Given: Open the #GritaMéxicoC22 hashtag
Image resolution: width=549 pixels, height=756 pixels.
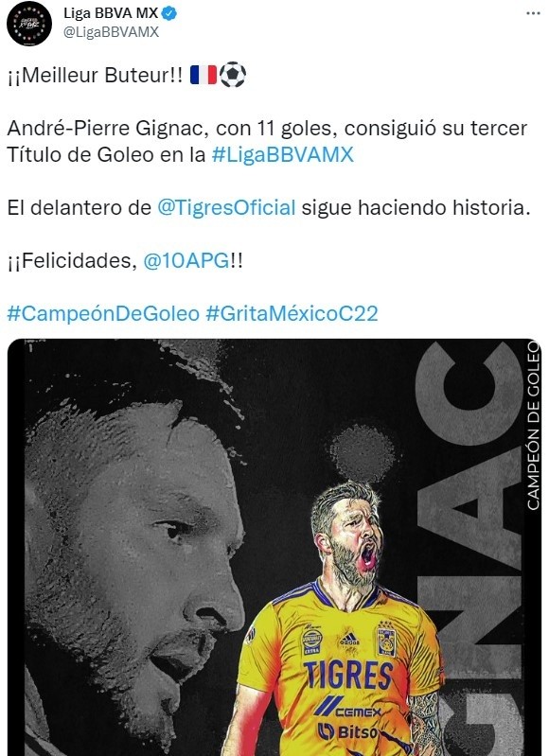Looking at the screenshot, I should point(292,314).
